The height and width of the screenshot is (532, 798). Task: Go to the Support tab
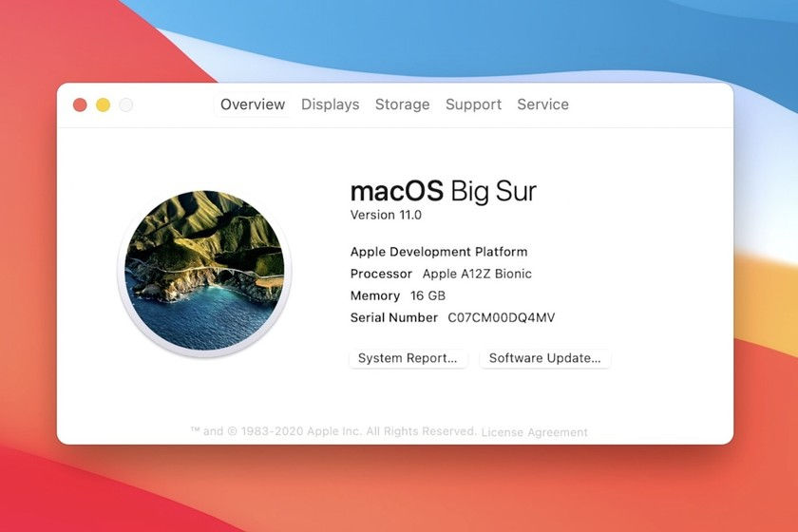pyautogui.click(x=473, y=104)
